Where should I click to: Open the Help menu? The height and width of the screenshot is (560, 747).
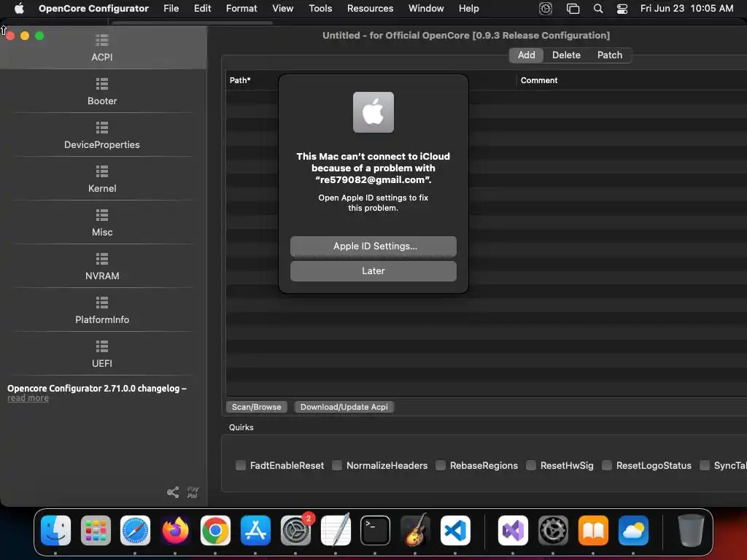(469, 8)
